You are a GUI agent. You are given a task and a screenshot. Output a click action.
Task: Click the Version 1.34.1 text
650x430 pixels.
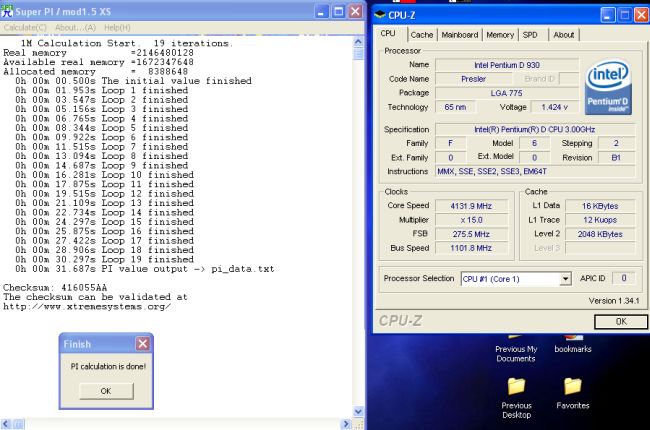614,301
